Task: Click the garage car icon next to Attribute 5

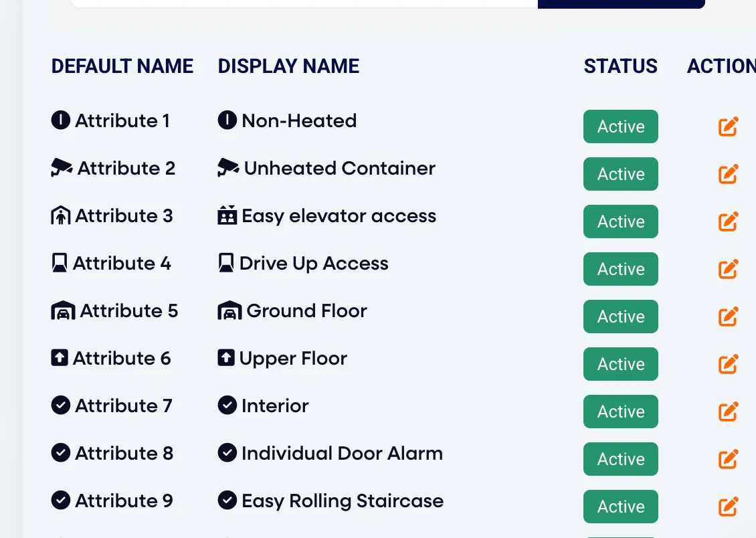Action: pos(63,310)
